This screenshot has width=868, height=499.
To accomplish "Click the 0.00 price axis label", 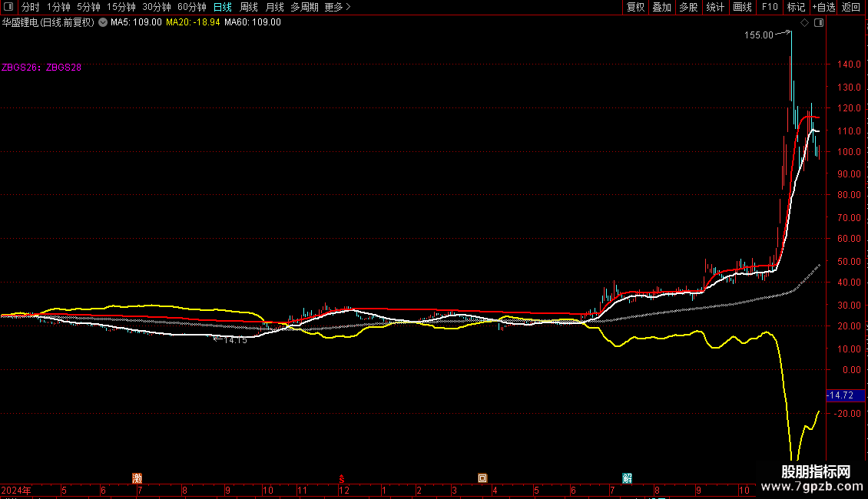I will (852, 370).
